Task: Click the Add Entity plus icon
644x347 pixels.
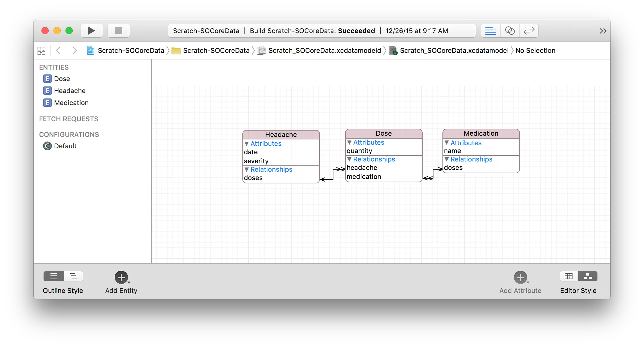Action: click(x=121, y=277)
